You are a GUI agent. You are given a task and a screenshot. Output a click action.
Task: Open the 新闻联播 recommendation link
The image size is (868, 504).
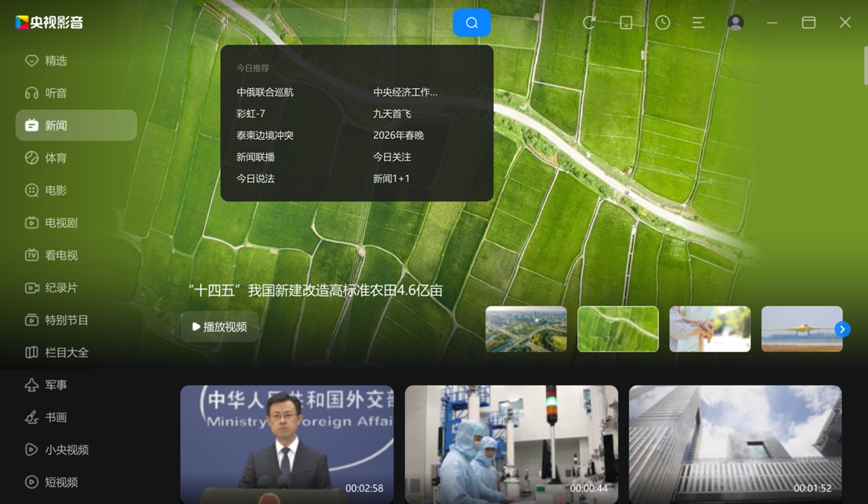[255, 157]
